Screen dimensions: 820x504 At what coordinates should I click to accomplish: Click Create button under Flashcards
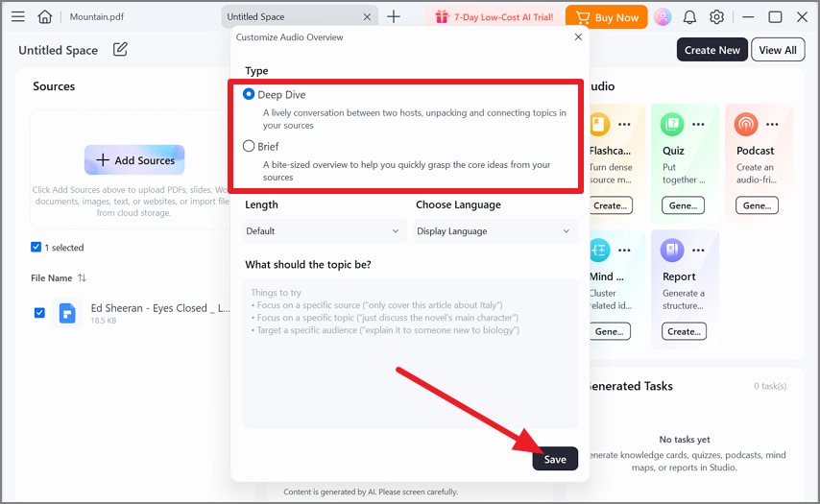click(x=611, y=205)
